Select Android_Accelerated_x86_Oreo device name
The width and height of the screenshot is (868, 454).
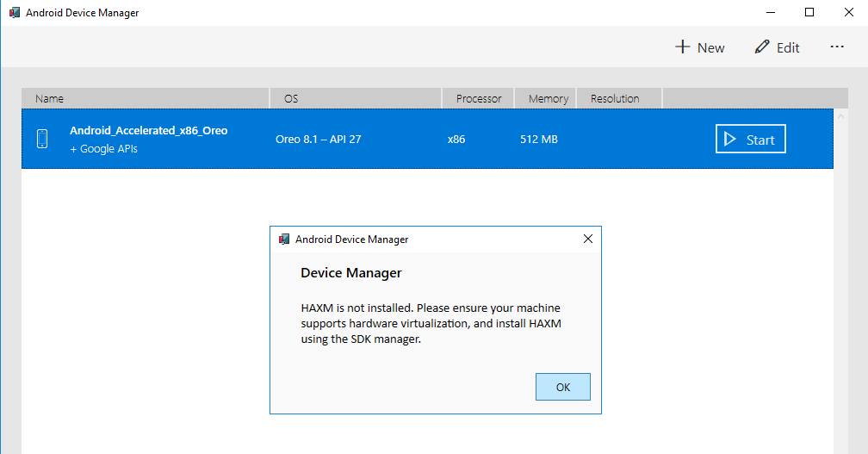point(148,131)
